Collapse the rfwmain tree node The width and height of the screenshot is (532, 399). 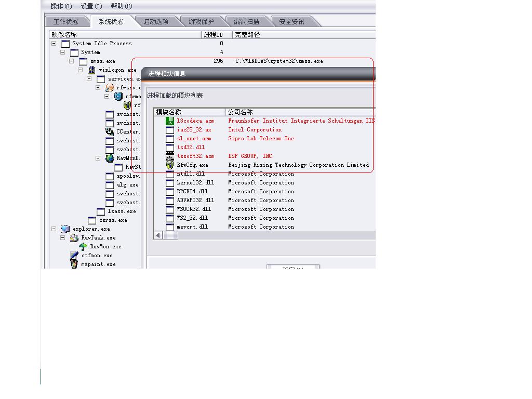pyautogui.click(x=107, y=96)
